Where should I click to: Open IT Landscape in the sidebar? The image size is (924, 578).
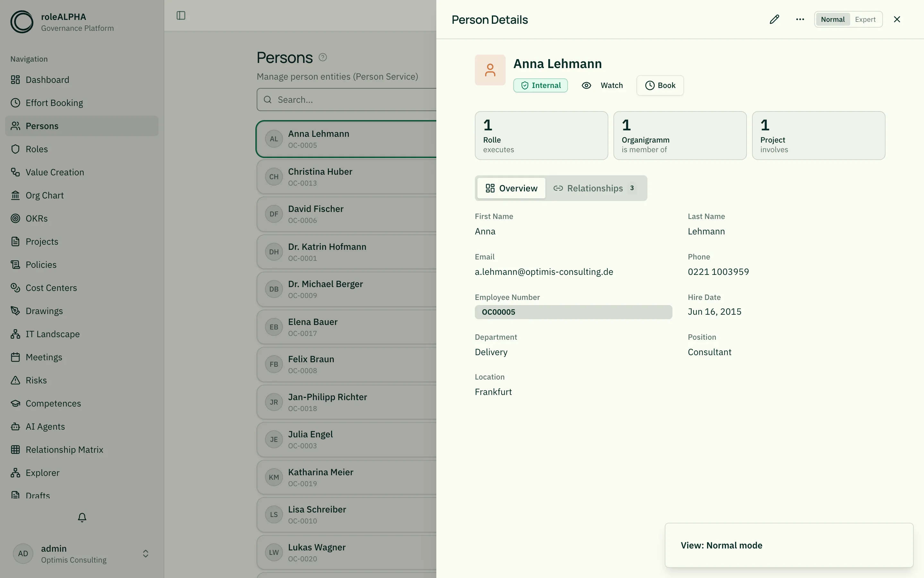coord(82,334)
